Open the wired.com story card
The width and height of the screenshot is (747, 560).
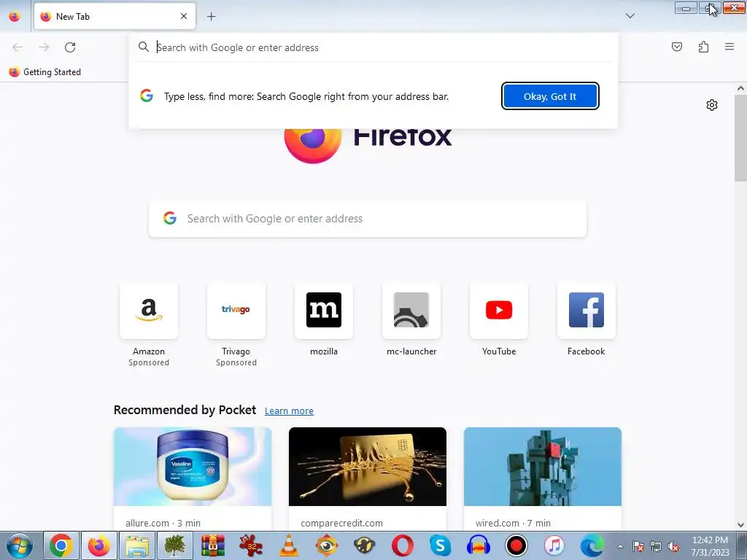pos(542,478)
